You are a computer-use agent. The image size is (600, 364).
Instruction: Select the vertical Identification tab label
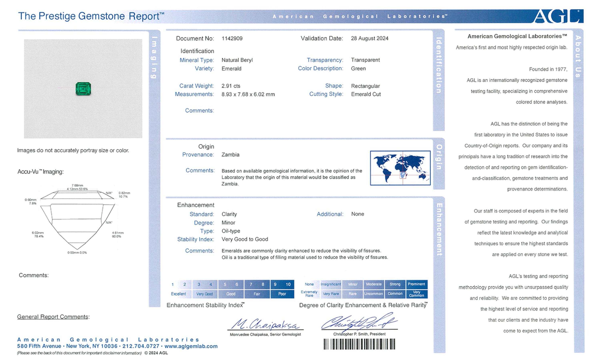439,65
